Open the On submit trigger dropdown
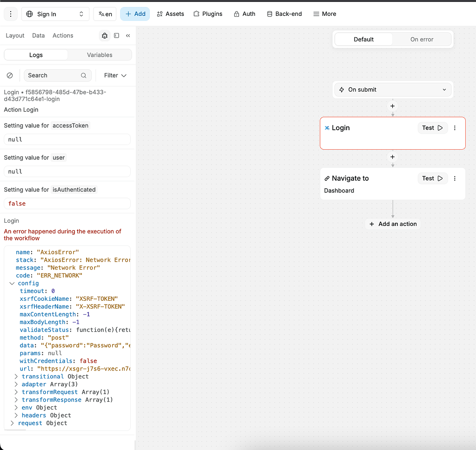The width and height of the screenshot is (476, 450). tap(392, 89)
